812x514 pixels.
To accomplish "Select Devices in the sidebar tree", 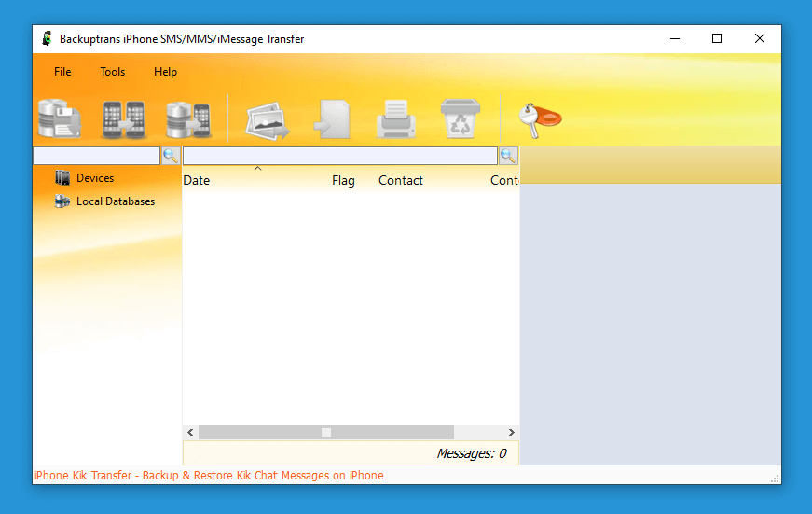I will [x=95, y=178].
